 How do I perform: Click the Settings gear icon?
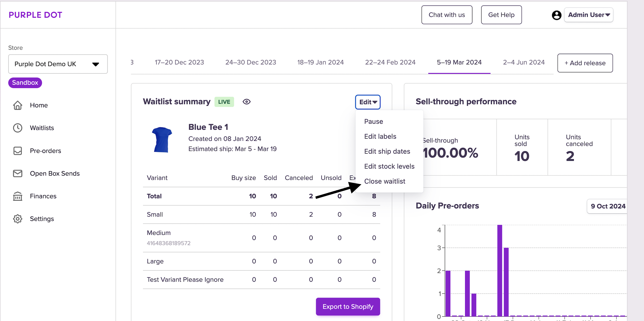[18, 219]
